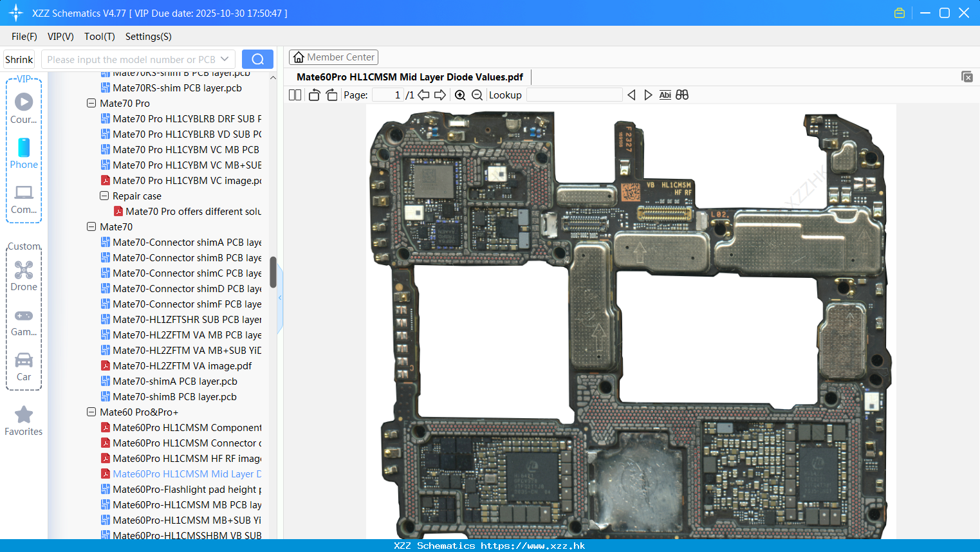Open the Car category
980x552 pixels.
coord(24,367)
